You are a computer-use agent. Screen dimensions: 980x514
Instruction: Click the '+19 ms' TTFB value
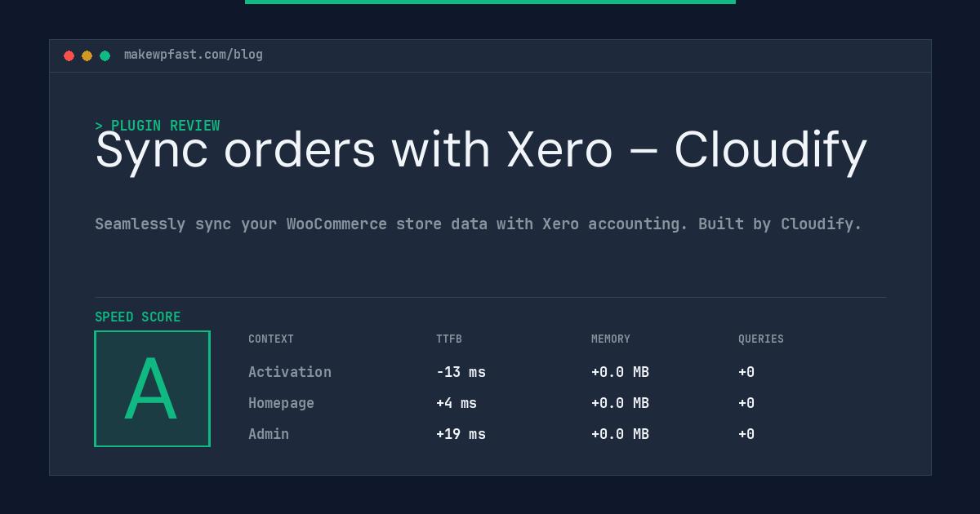point(461,434)
